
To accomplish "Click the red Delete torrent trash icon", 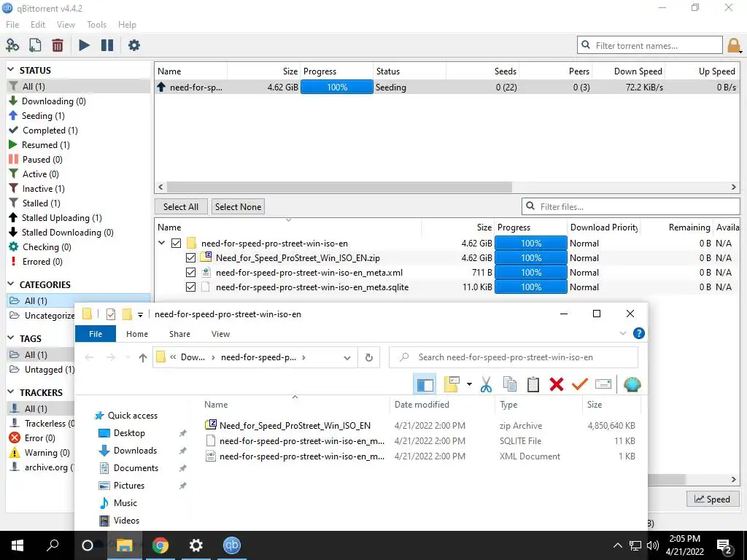I will [58, 45].
